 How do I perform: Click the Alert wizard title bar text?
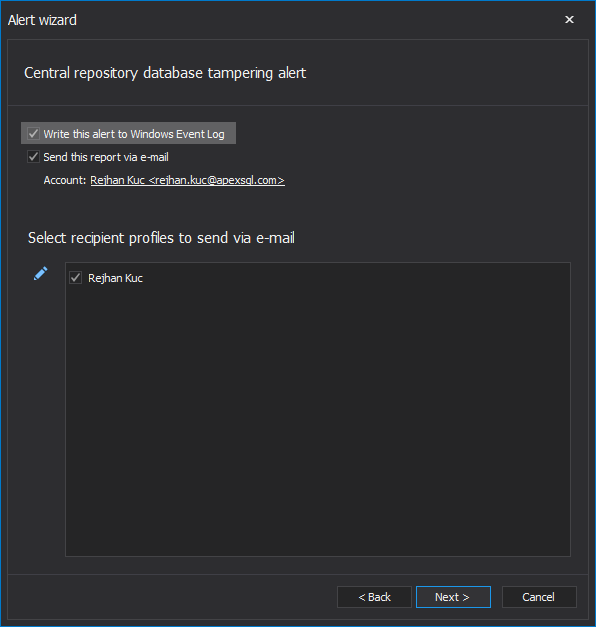point(42,20)
